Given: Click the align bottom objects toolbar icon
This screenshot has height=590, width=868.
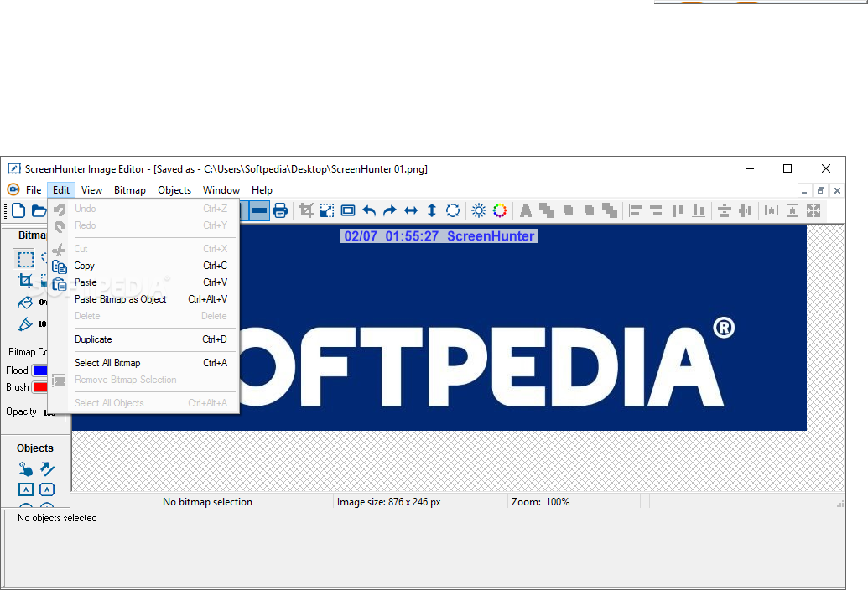Looking at the screenshot, I should coord(699,210).
